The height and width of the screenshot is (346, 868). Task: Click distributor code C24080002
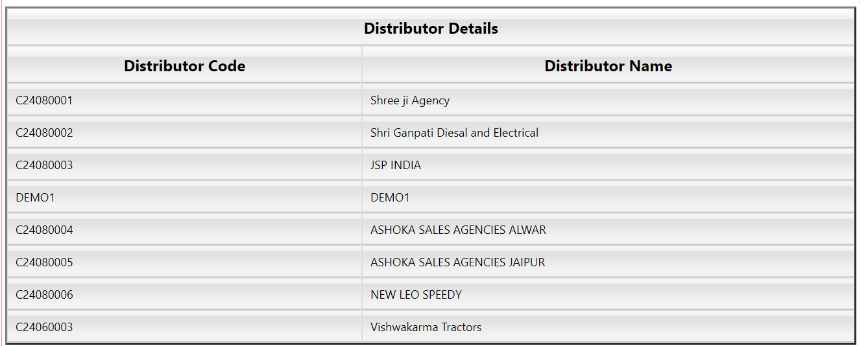pyautogui.click(x=44, y=133)
